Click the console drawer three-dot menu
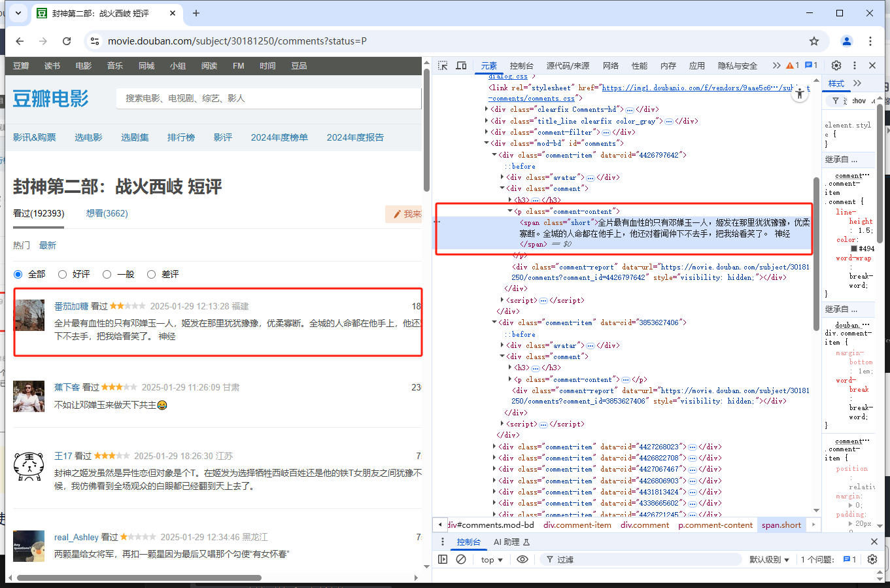Screen dimensions: 890x588 pos(443,542)
